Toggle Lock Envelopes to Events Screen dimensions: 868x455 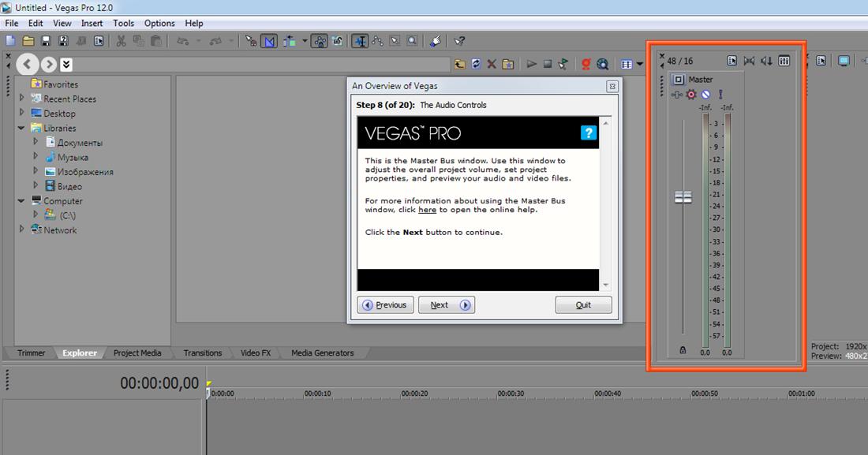click(320, 41)
